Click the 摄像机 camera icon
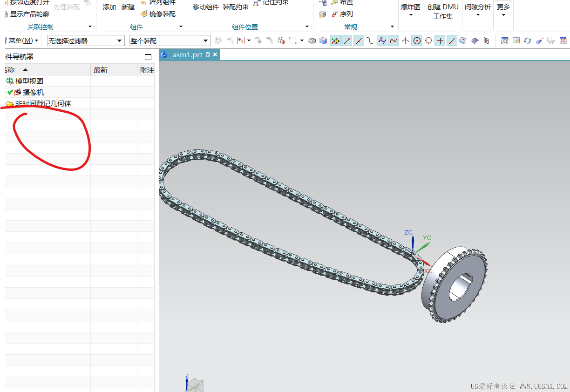Image resolution: width=570 pixels, height=392 pixels. tap(18, 92)
